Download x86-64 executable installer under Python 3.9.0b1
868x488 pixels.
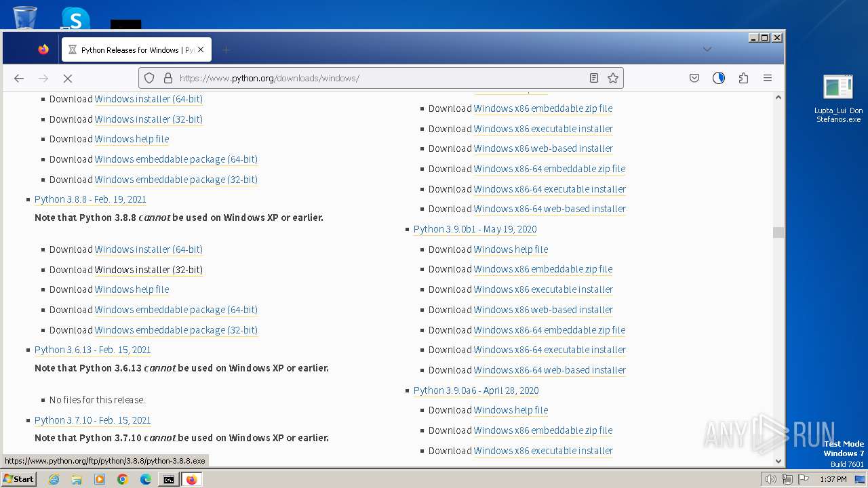click(x=550, y=350)
